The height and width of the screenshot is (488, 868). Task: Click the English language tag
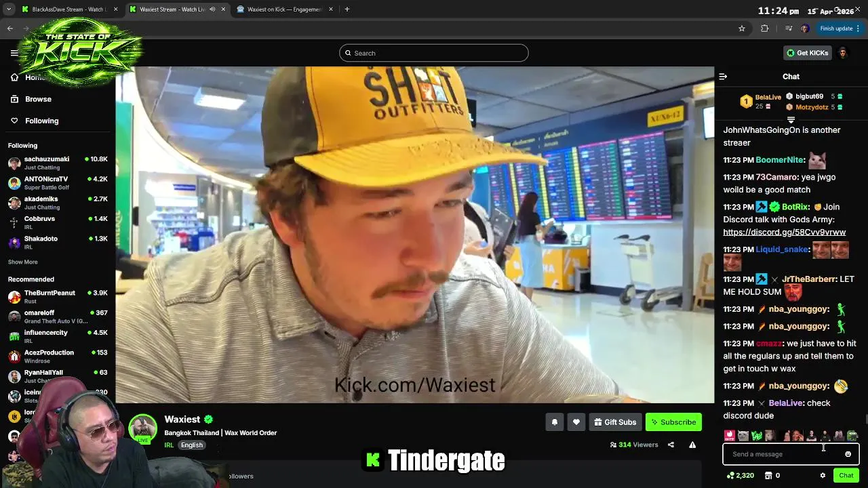pyautogui.click(x=192, y=445)
